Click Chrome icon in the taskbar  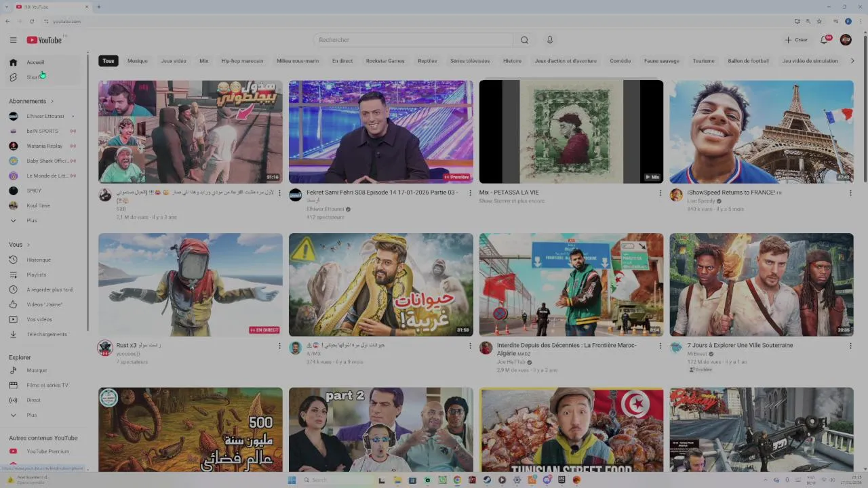pos(457,480)
